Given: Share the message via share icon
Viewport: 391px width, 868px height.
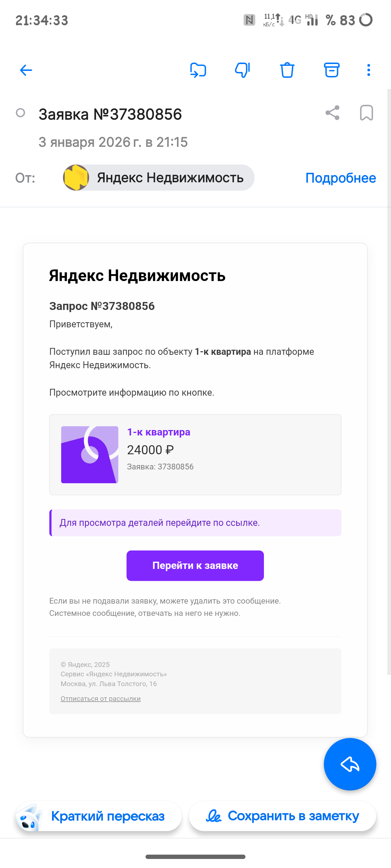Looking at the screenshot, I should click(332, 113).
